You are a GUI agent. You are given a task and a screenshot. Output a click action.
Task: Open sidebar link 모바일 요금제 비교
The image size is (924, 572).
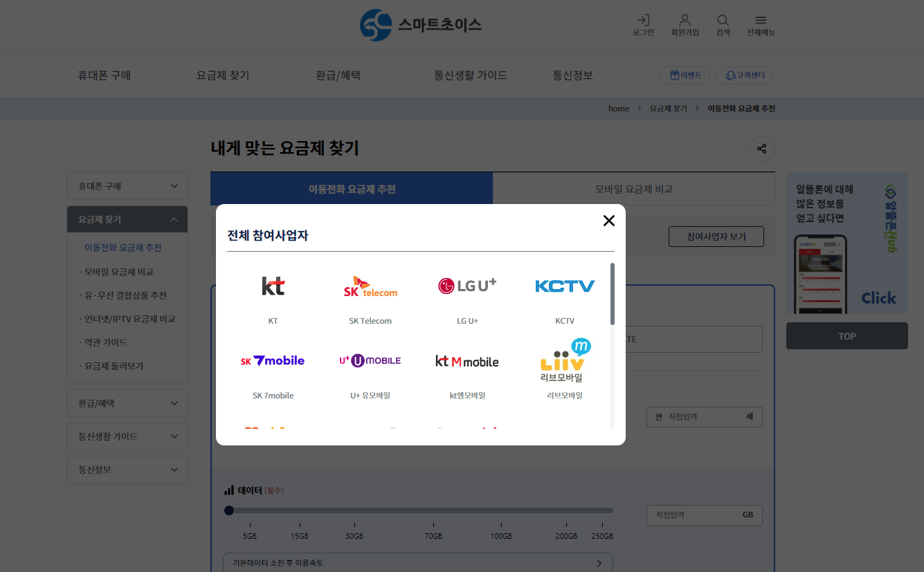point(119,272)
